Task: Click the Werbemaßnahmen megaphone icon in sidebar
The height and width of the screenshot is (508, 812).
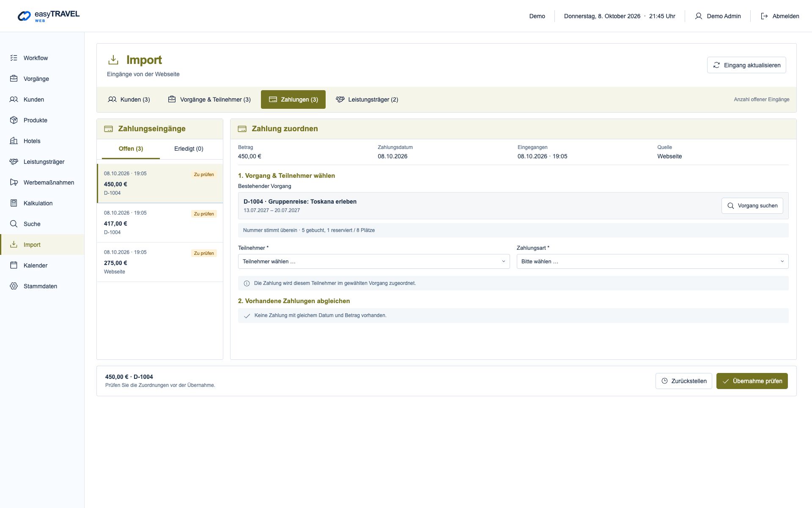Action: point(14,182)
